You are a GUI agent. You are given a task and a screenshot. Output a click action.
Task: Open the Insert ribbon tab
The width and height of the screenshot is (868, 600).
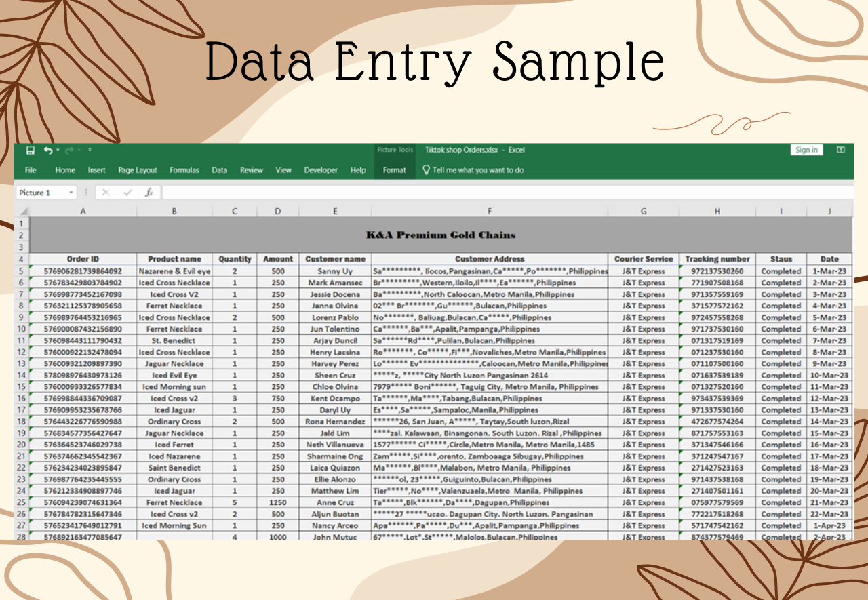pyautogui.click(x=97, y=170)
